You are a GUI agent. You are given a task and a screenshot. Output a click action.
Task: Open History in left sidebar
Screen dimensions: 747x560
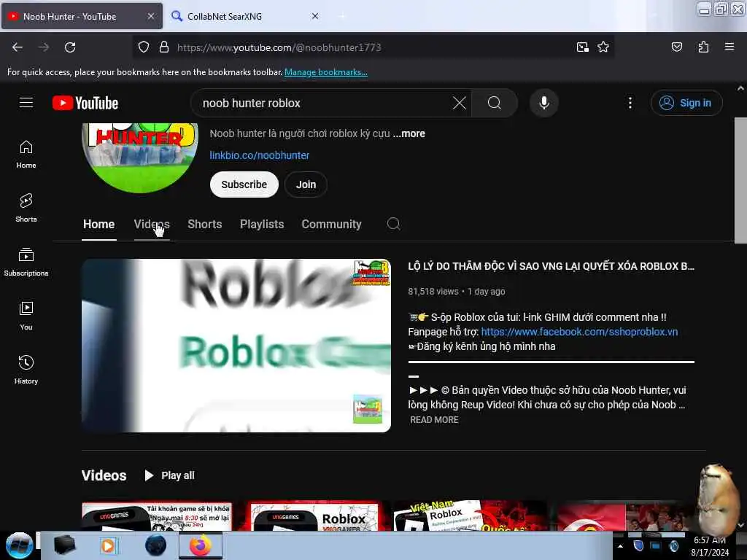[x=26, y=370]
